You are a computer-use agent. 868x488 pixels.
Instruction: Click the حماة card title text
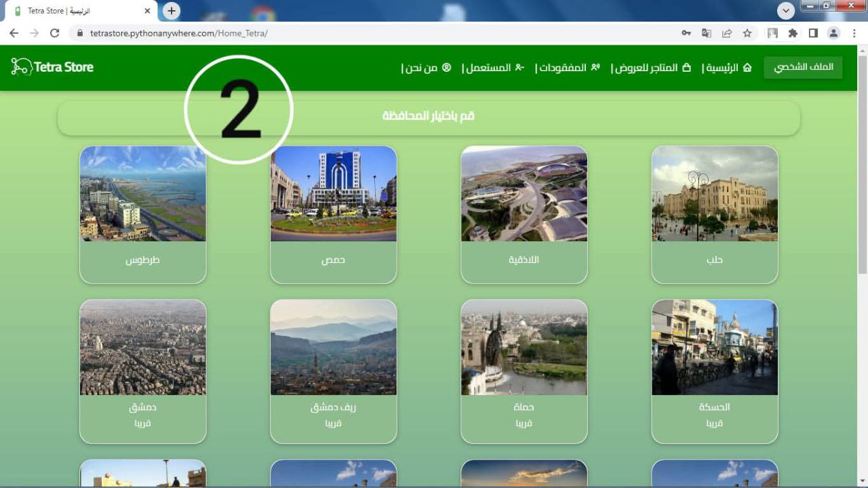[524, 407]
